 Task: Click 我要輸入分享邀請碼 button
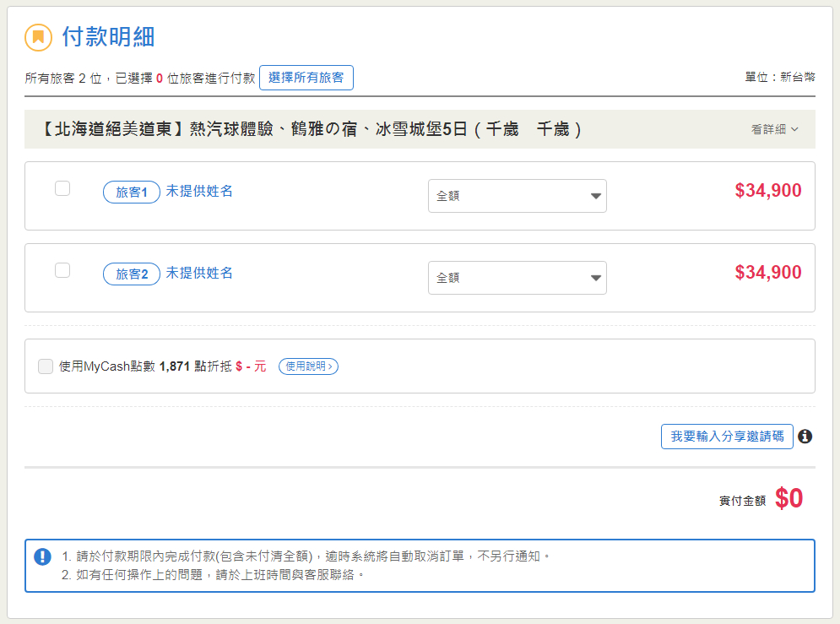coord(727,437)
